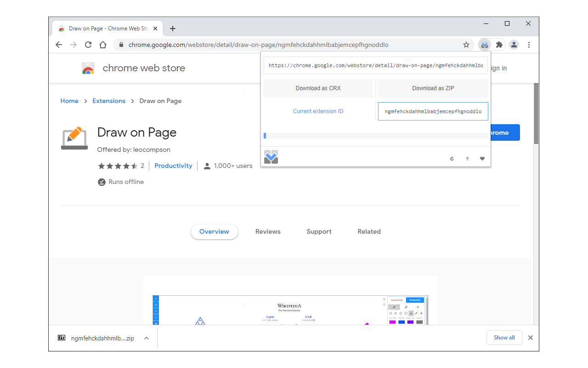Click the chrome web store logo

133,68
